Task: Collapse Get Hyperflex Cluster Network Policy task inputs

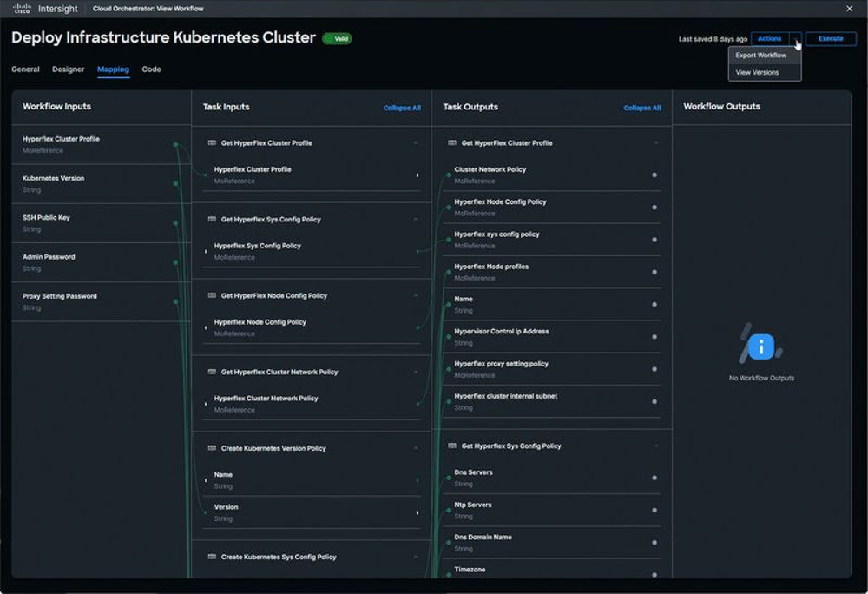Action: (416, 372)
